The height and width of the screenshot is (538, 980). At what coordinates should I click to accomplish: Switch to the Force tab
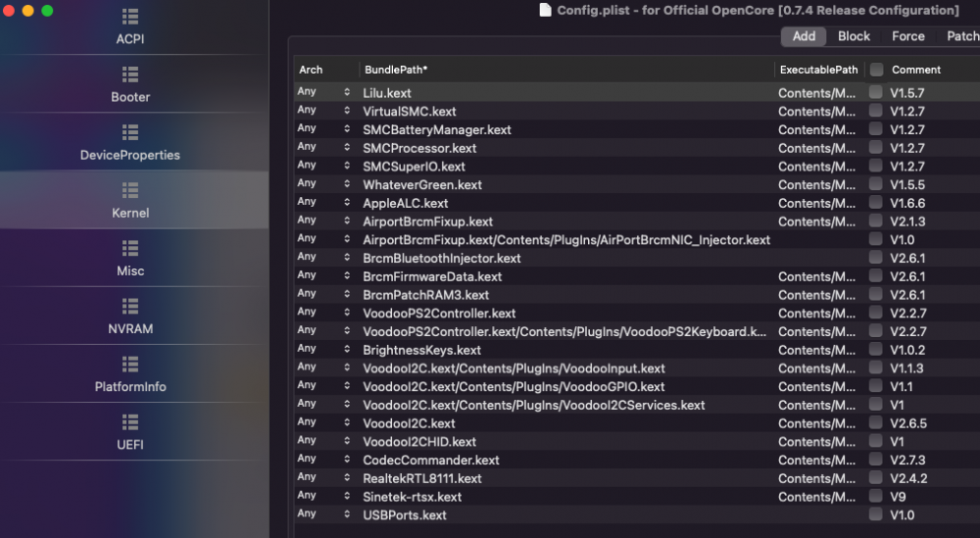pyautogui.click(x=908, y=36)
